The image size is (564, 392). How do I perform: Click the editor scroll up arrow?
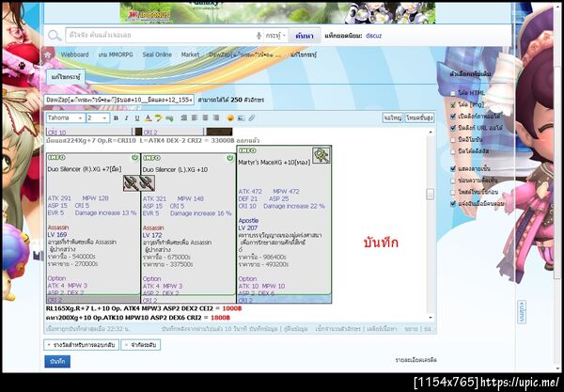[x=431, y=133]
